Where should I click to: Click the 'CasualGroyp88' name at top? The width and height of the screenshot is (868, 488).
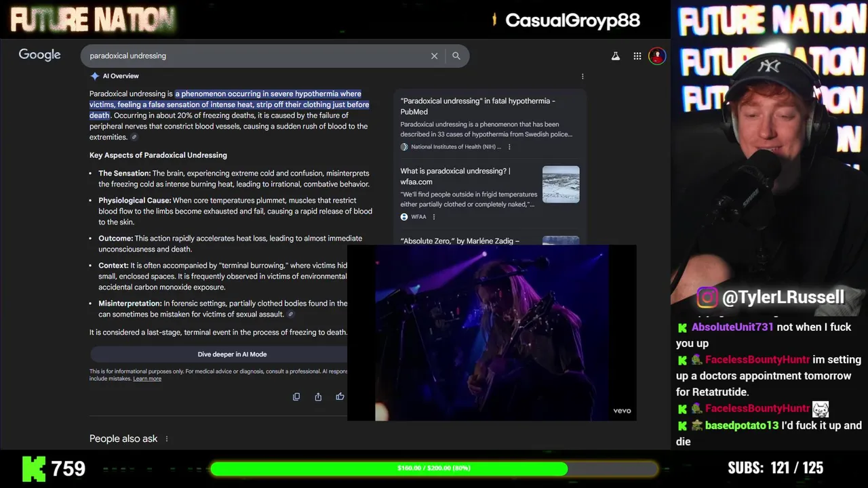point(572,20)
